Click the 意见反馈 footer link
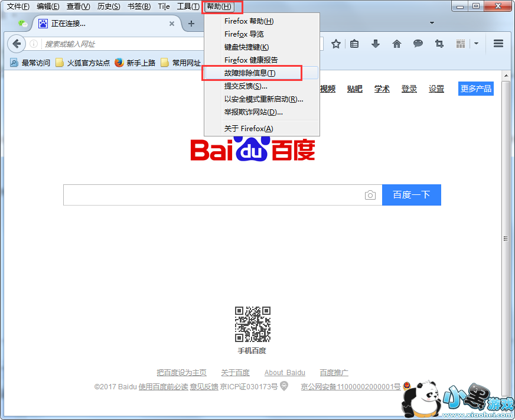 tap(204, 387)
